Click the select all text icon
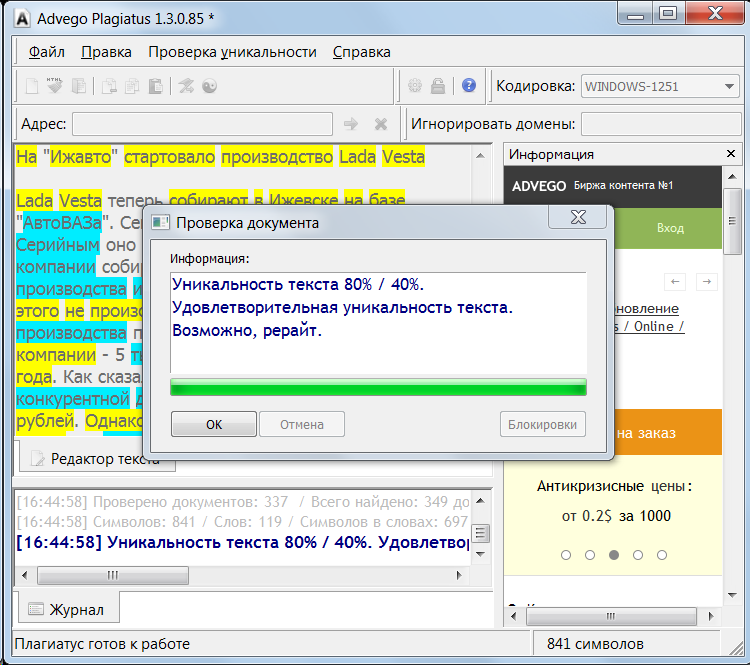 [79, 86]
